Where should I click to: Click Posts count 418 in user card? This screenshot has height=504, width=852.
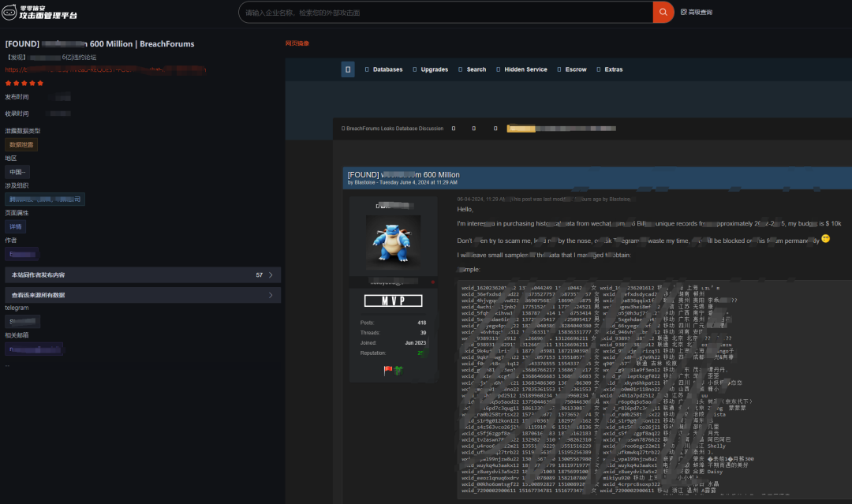[x=421, y=323]
